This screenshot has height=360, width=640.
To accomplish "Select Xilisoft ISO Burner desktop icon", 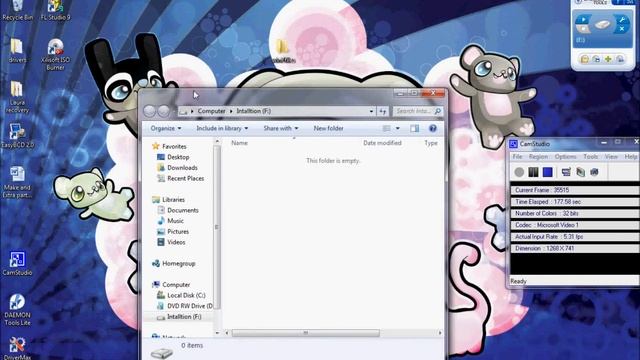I will tap(56, 55).
